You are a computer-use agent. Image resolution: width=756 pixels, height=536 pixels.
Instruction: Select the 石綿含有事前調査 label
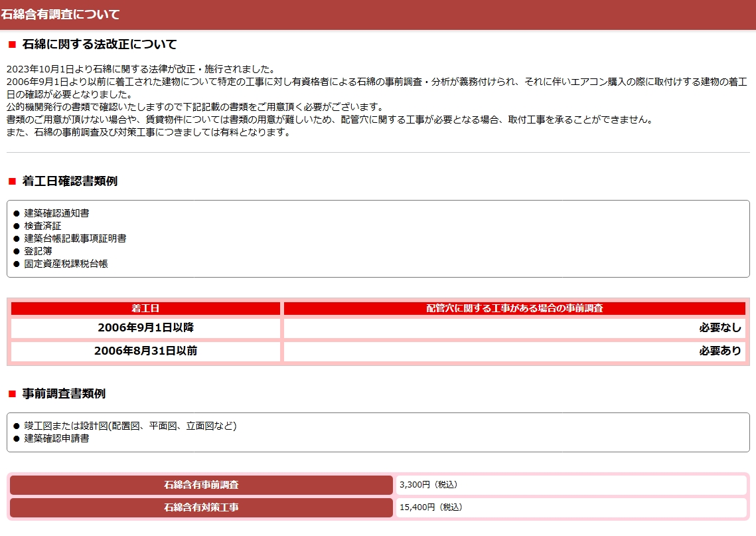[201, 485]
